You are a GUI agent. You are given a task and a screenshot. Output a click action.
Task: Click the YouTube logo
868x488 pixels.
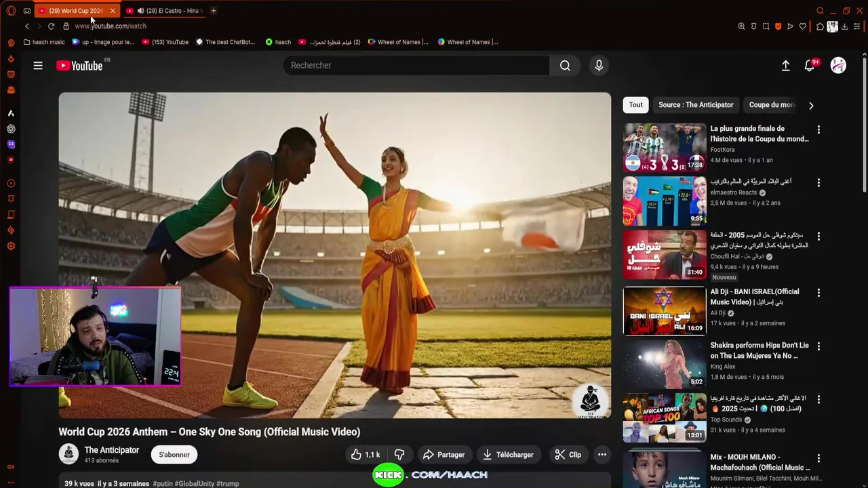pyautogui.click(x=79, y=66)
